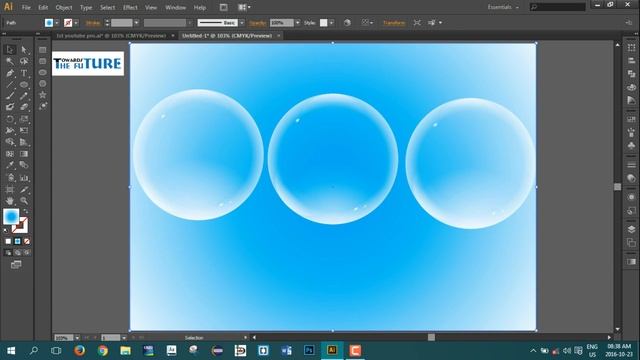Swap fill and stroke colors
Screen dimensions: 640x360
pos(25,211)
